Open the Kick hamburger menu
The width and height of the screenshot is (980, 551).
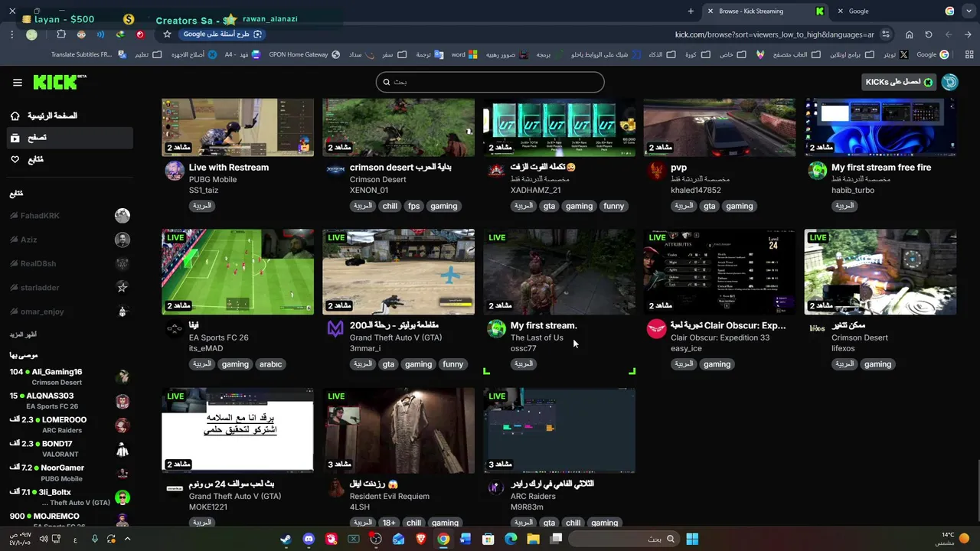[x=17, y=82]
